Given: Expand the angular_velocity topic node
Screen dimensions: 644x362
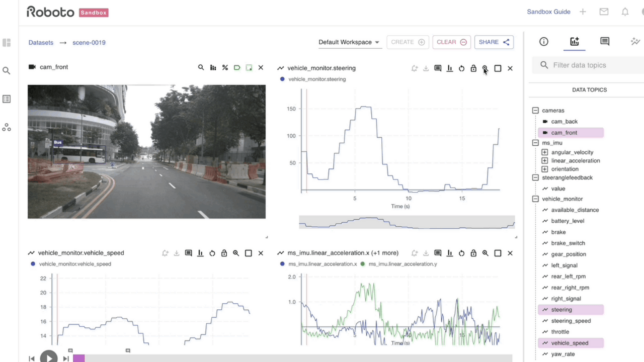Looking at the screenshot, I should pyautogui.click(x=544, y=152).
